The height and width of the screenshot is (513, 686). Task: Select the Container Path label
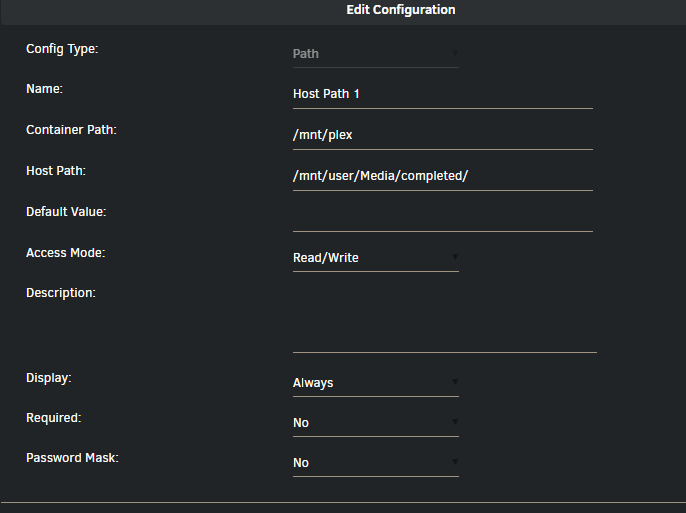pyautogui.click(x=71, y=130)
